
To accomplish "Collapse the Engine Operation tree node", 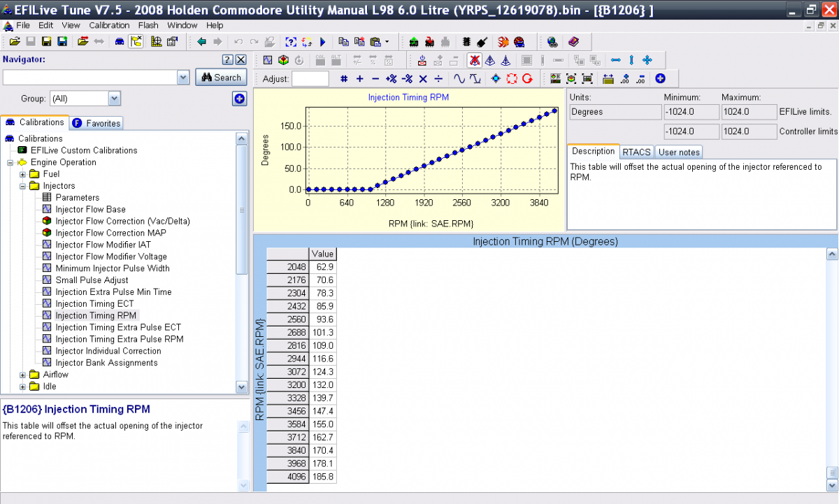I will click(x=10, y=162).
